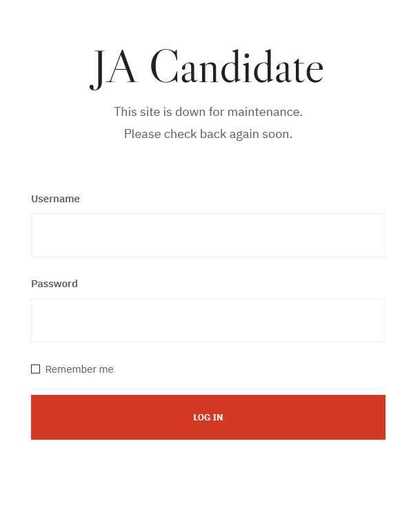This screenshot has height=506, width=420.
Task: Click the white "LOG IN" button text
Action: coord(208,418)
